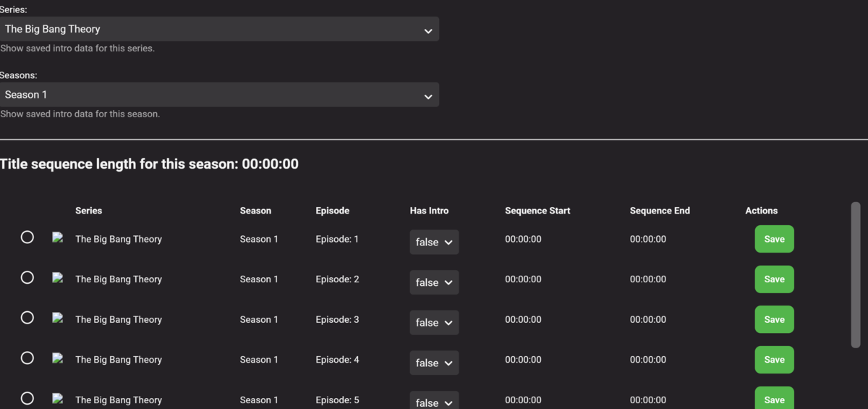Screen dimensions: 868x409
Task: Click the Sequence Start time for Episode: 5
Action: tap(523, 400)
